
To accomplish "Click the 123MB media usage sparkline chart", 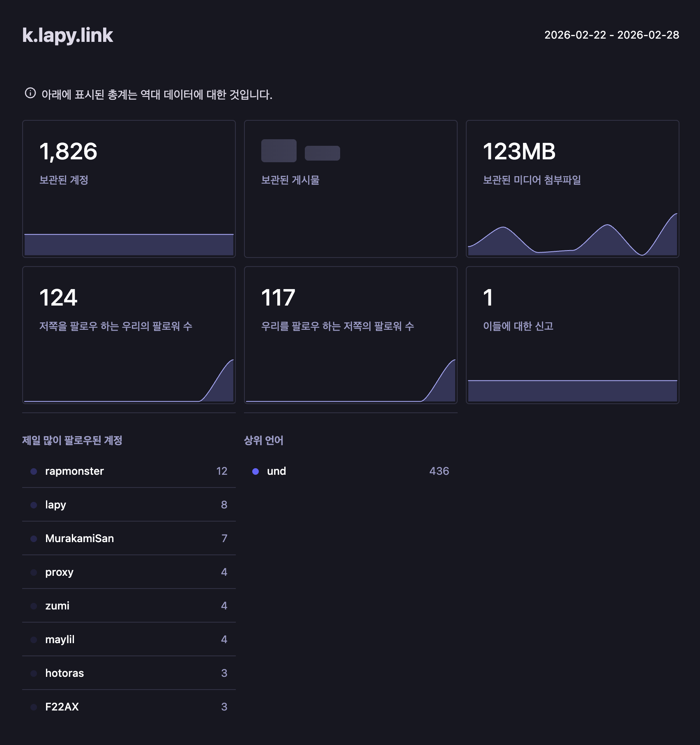I will click(x=572, y=238).
